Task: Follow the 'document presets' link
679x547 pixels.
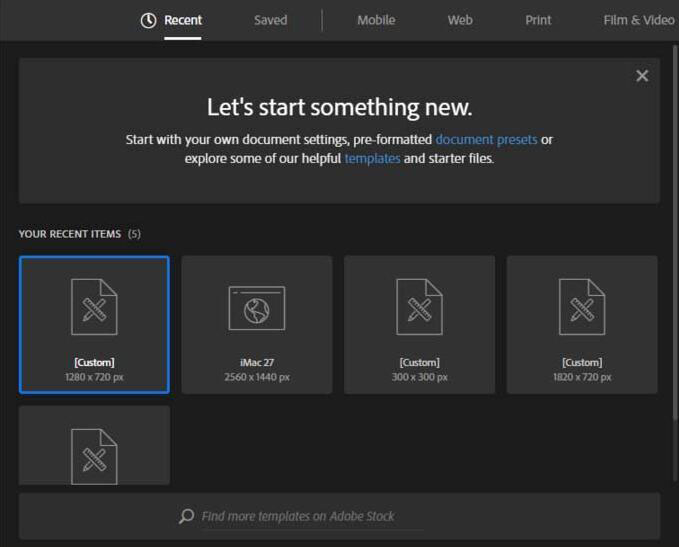Action: click(486, 140)
